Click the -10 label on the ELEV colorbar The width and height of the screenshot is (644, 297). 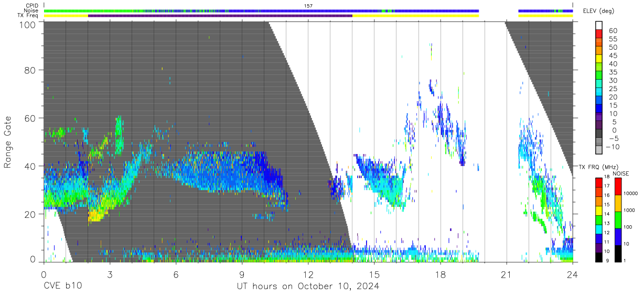pyautogui.click(x=611, y=147)
